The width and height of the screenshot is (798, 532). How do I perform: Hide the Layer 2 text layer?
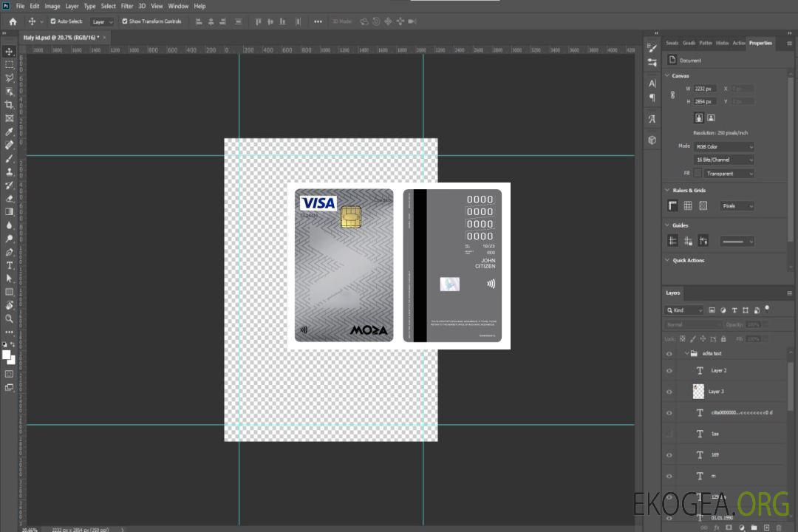669,371
